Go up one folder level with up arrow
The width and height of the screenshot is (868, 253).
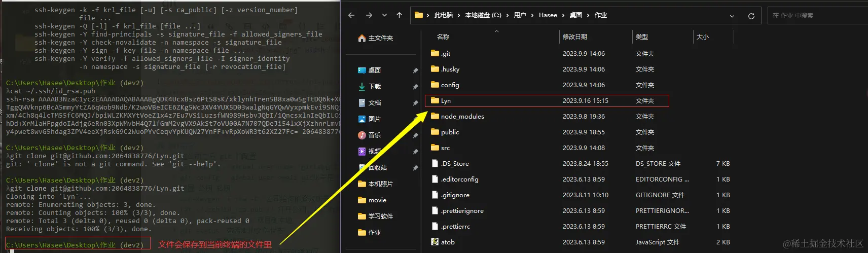pyautogui.click(x=400, y=15)
